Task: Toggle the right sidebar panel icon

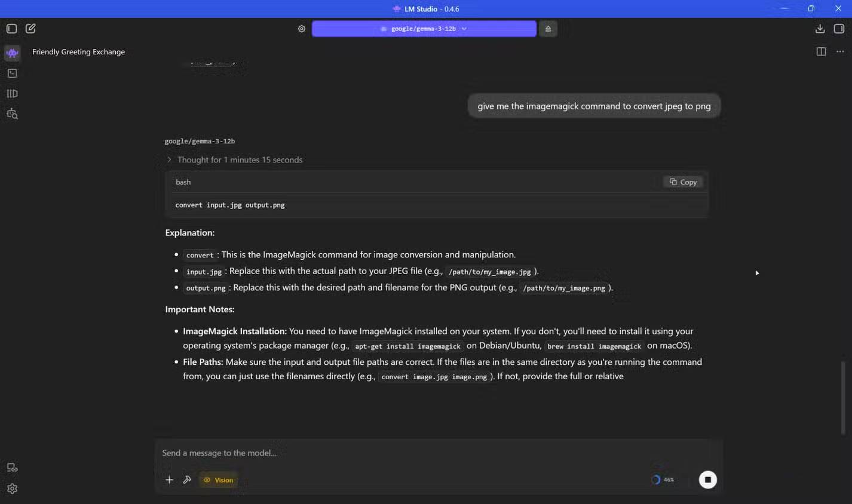Action: coord(839,29)
